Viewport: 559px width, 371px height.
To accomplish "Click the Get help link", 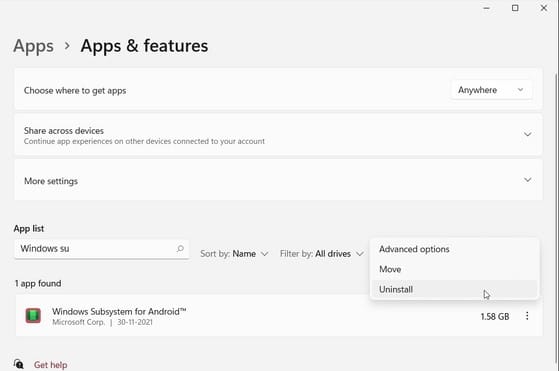I will point(51,365).
